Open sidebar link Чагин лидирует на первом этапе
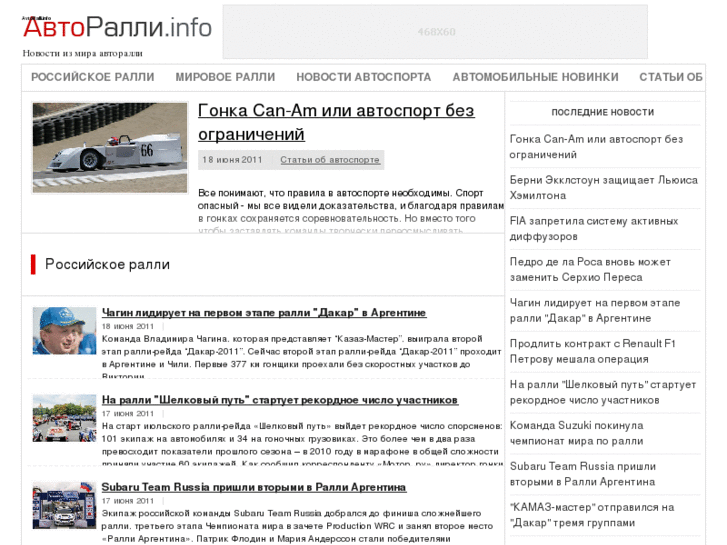The width and height of the screenshot is (727, 545). [x=595, y=310]
